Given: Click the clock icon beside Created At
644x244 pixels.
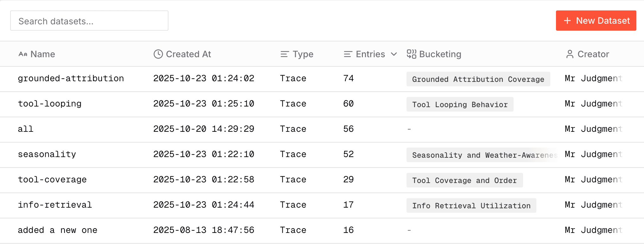Looking at the screenshot, I should pyautogui.click(x=158, y=54).
